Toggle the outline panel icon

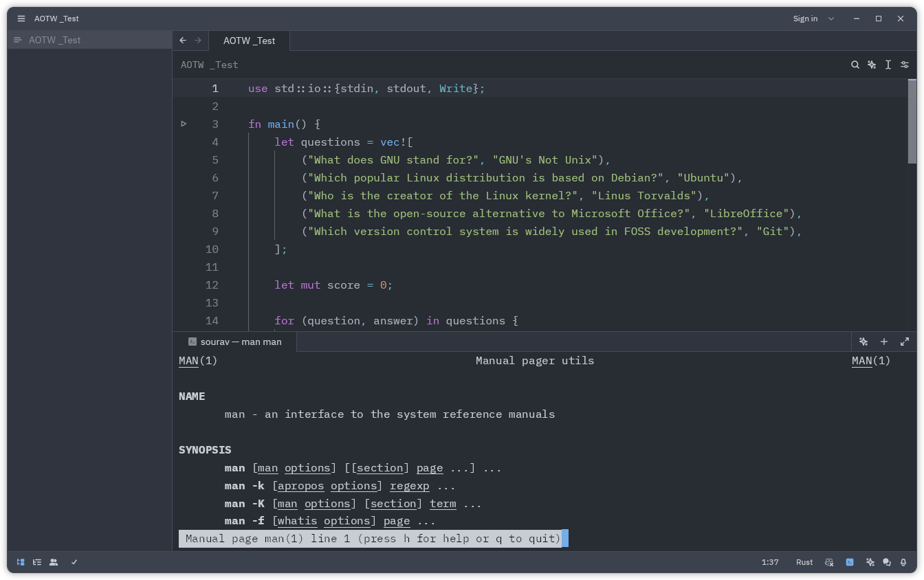click(x=37, y=562)
